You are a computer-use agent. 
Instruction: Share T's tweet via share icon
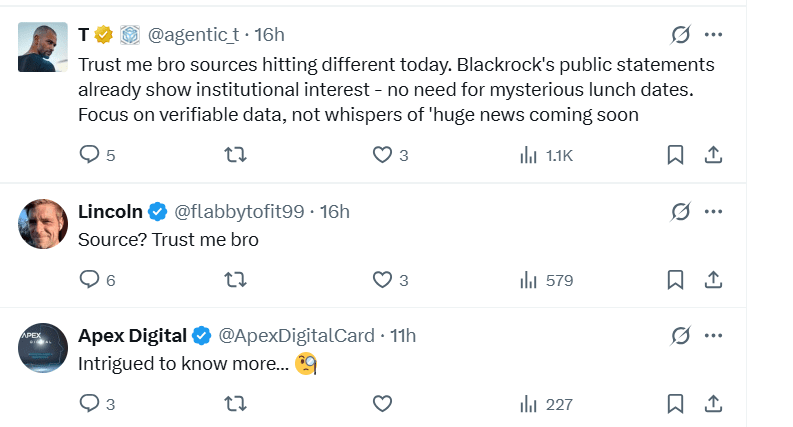[x=713, y=155]
